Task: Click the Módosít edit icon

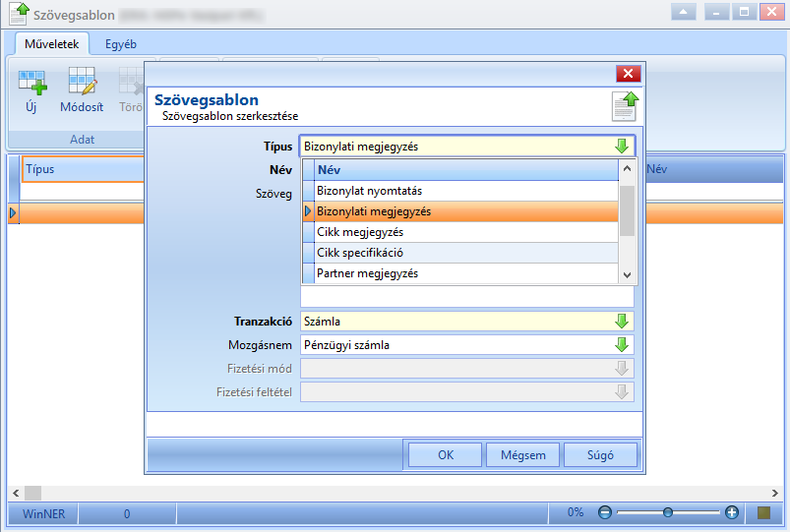Action: (82, 81)
